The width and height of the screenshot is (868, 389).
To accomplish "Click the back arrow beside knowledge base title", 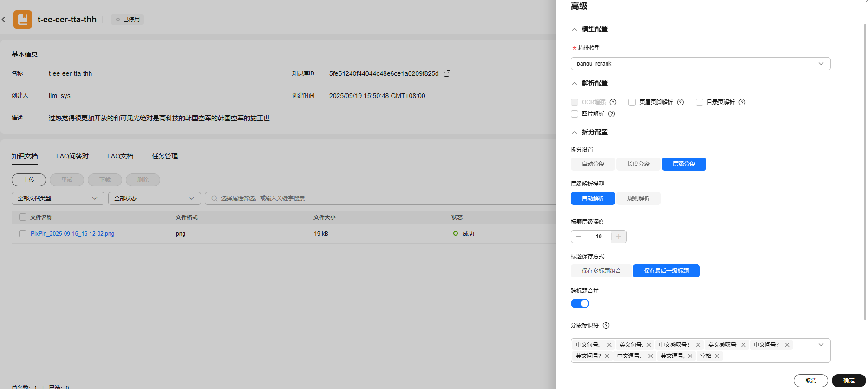I will [4, 20].
